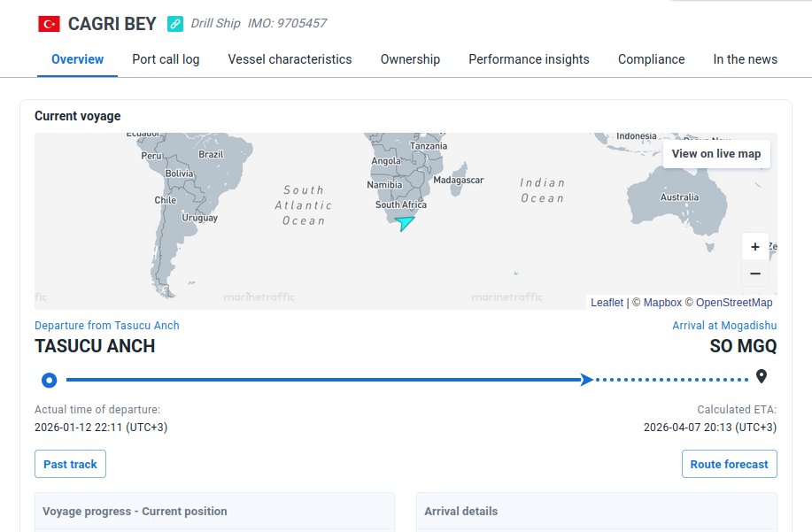Go to the Ownership tab
The height and width of the screenshot is (532, 812).
click(x=410, y=59)
